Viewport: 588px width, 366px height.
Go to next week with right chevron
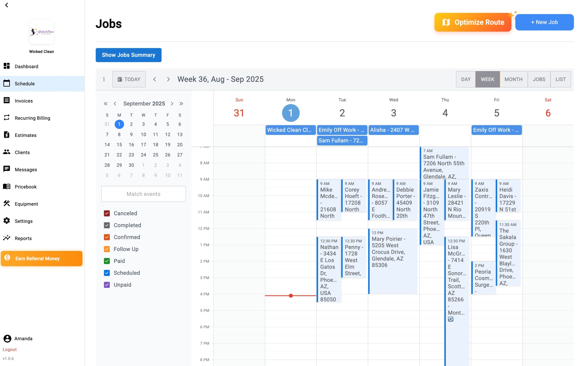click(x=168, y=79)
